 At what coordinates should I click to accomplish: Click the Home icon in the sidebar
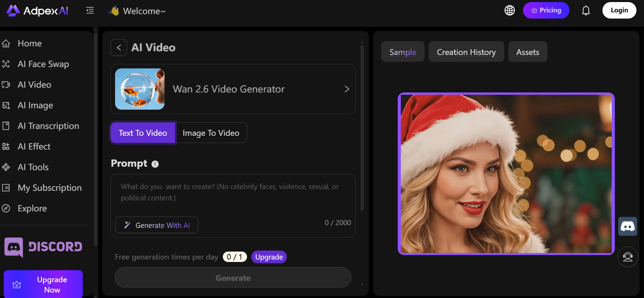[x=6, y=44]
